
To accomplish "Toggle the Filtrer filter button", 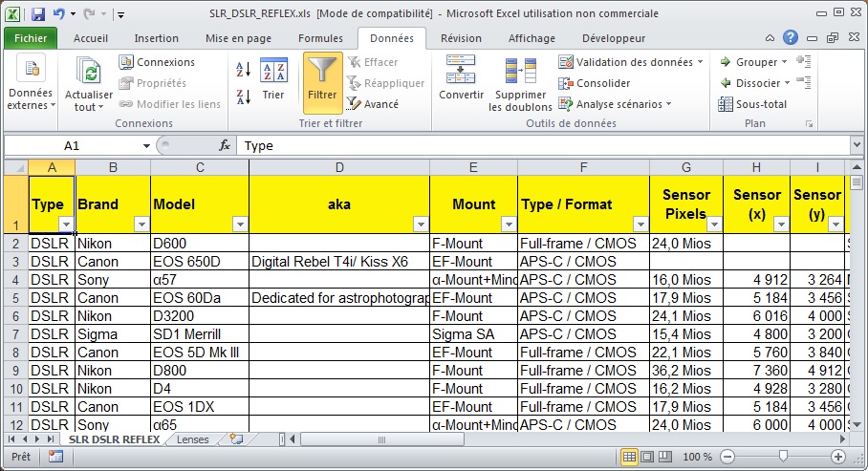I will (x=322, y=83).
